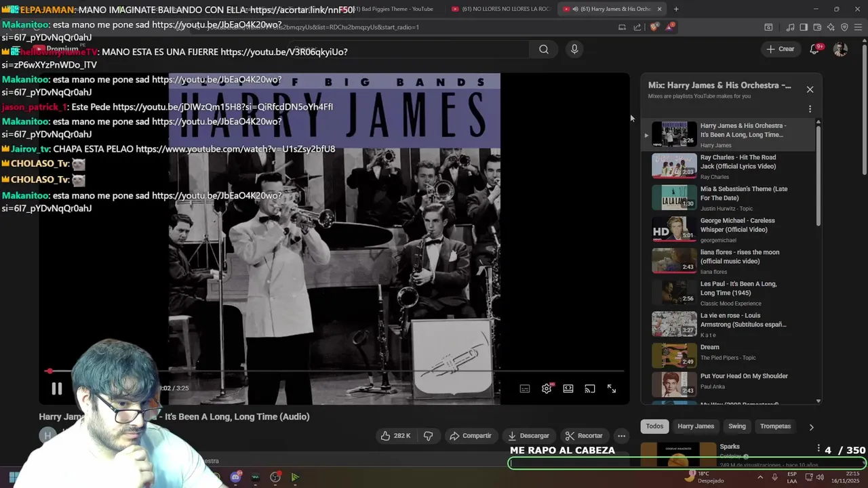
Task: Open the 22:15 clock and calendar
Action: pos(846,477)
